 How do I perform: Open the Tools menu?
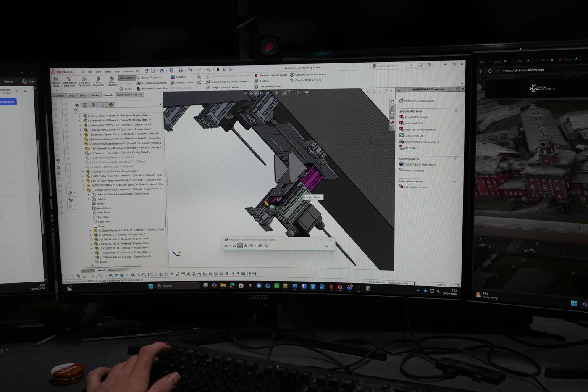point(117,71)
